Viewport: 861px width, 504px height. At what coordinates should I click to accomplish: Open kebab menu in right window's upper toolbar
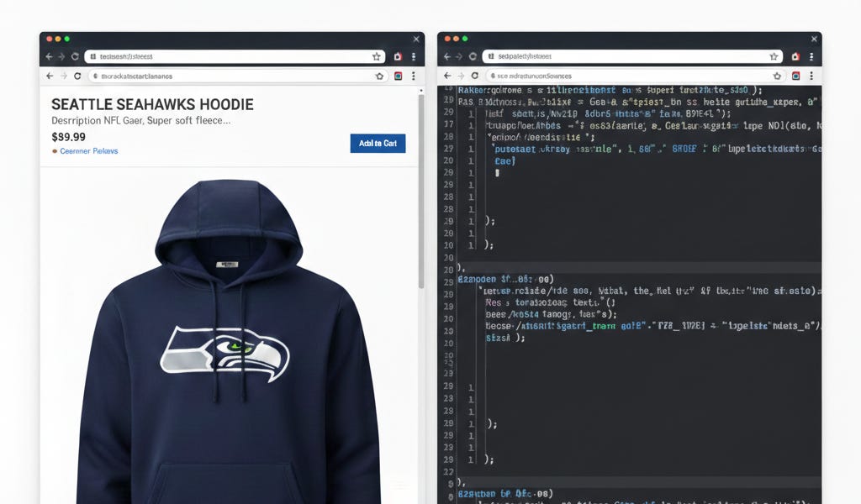point(811,56)
